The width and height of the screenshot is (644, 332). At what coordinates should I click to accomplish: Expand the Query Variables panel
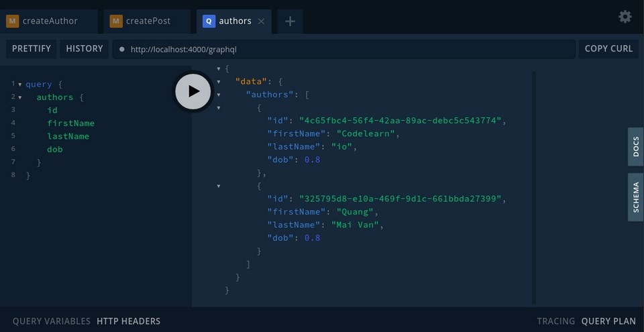click(52, 321)
